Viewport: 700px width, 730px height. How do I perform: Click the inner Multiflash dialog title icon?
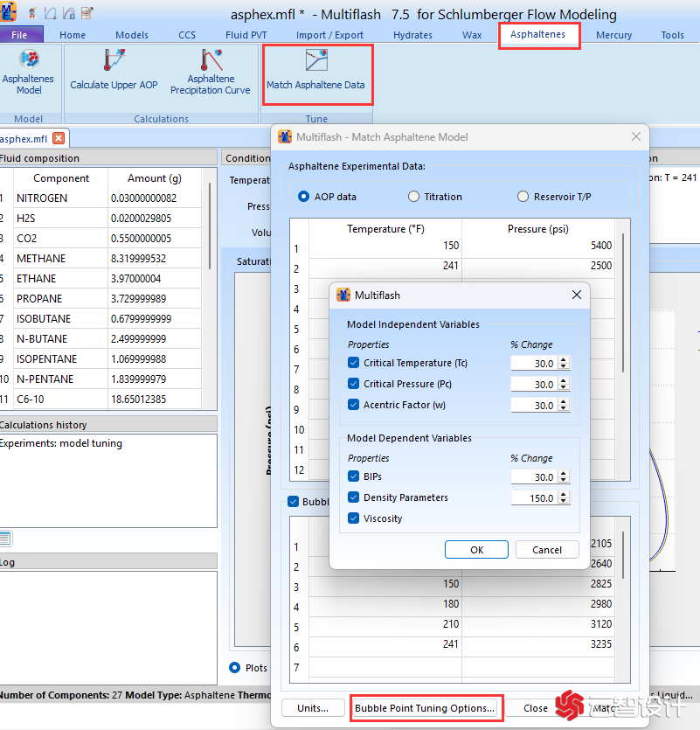pos(343,295)
